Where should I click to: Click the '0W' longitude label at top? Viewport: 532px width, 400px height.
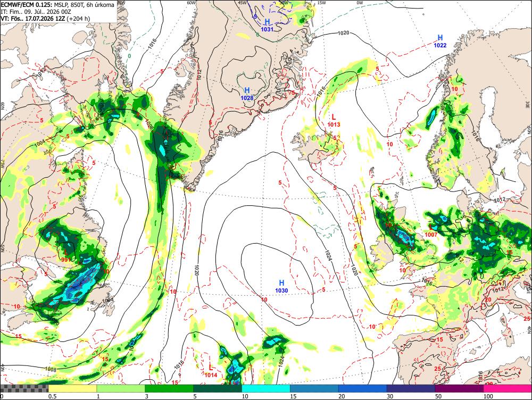coord(360,3)
